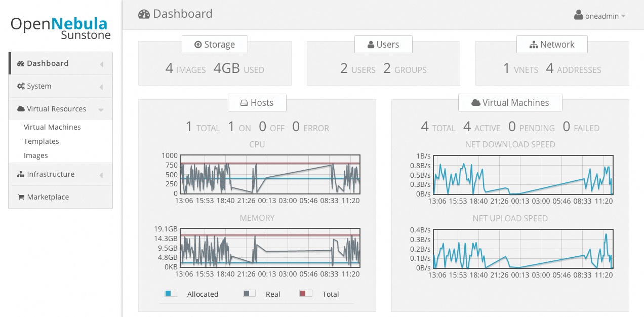Click the Virtual Resources cloud icon
The image size is (644, 317).
pyautogui.click(x=21, y=108)
